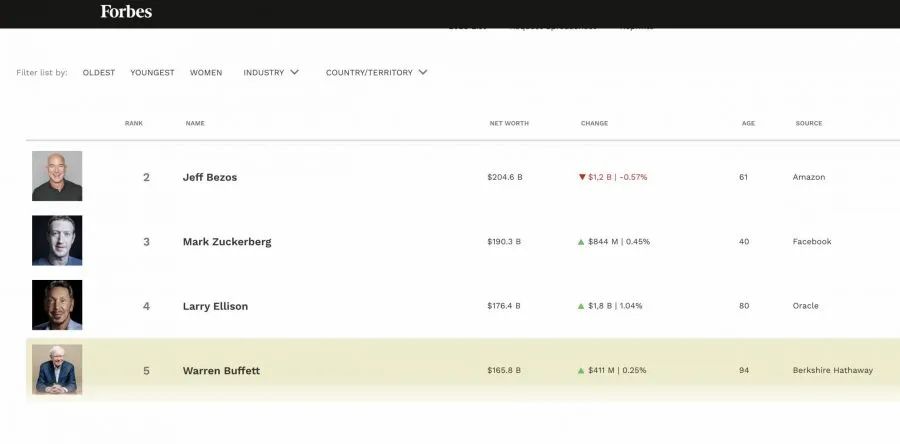Click the red down arrow for Bezos
This screenshot has width=900, height=444.
[x=582, y=177]
